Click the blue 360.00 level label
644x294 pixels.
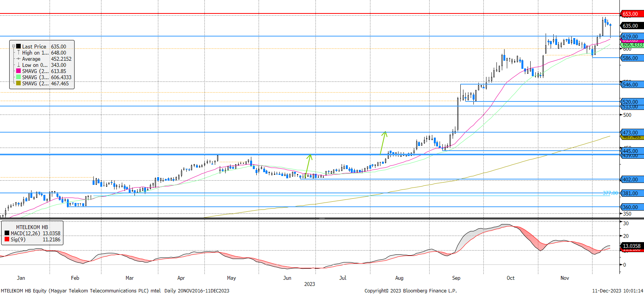[x=632, y=207]
